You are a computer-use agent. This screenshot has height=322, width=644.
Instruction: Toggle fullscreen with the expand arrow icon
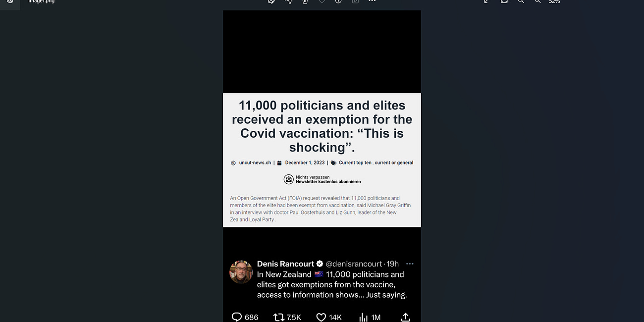485,2
